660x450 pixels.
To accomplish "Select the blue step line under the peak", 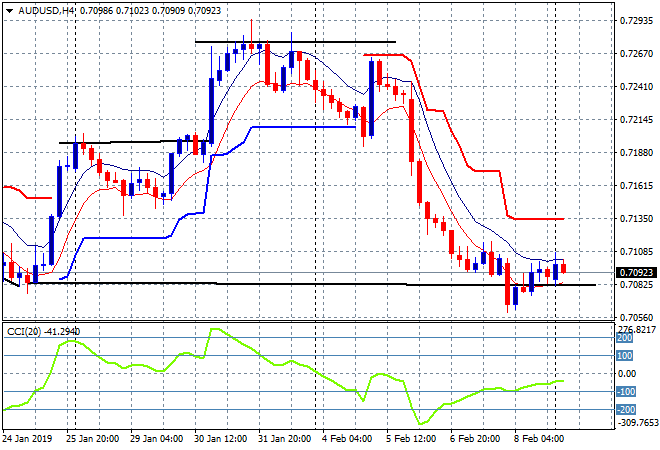I will coord(300,127).
